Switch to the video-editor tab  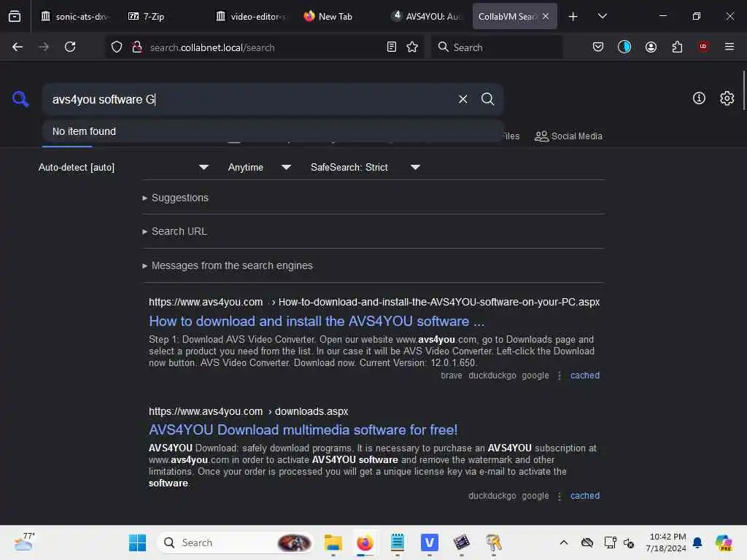[251, 16]
